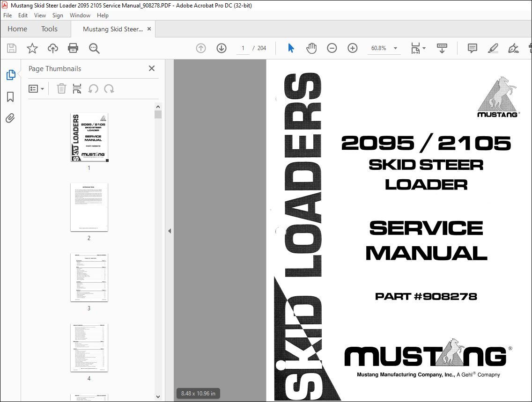Image resolution: width=532 pixels, height=402 pixels.
Task: Activate the Selection arrow tool
Action: point(291,48)
